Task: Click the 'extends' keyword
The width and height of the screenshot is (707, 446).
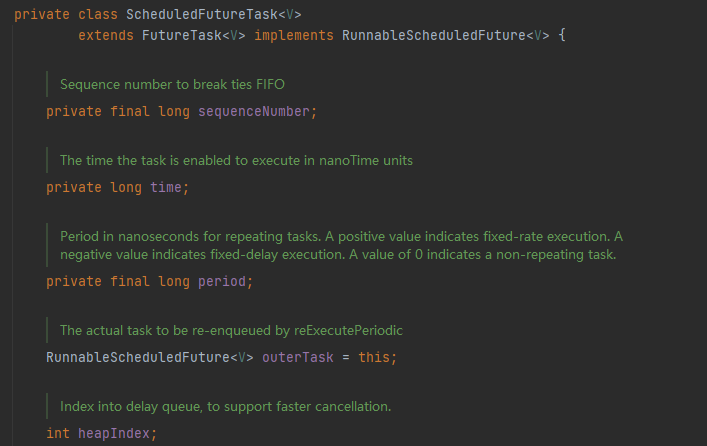Action: 103,35
